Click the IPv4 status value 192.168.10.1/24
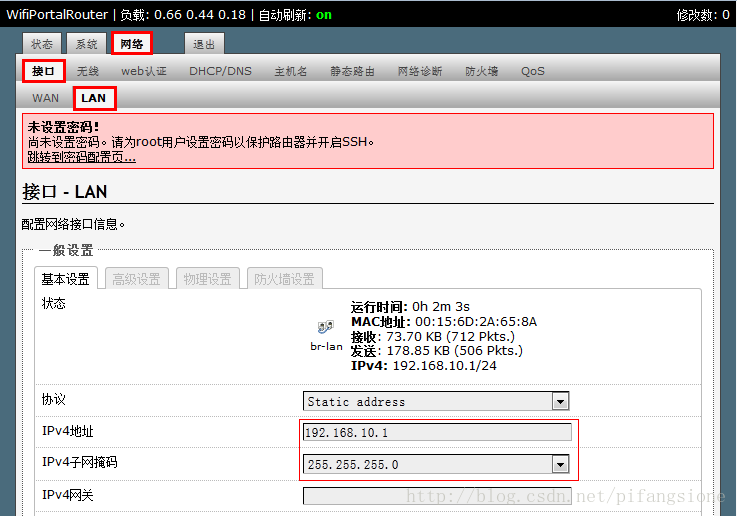This screenshot has width=737, height=516. pyautogui.click(x=445, y=366)
